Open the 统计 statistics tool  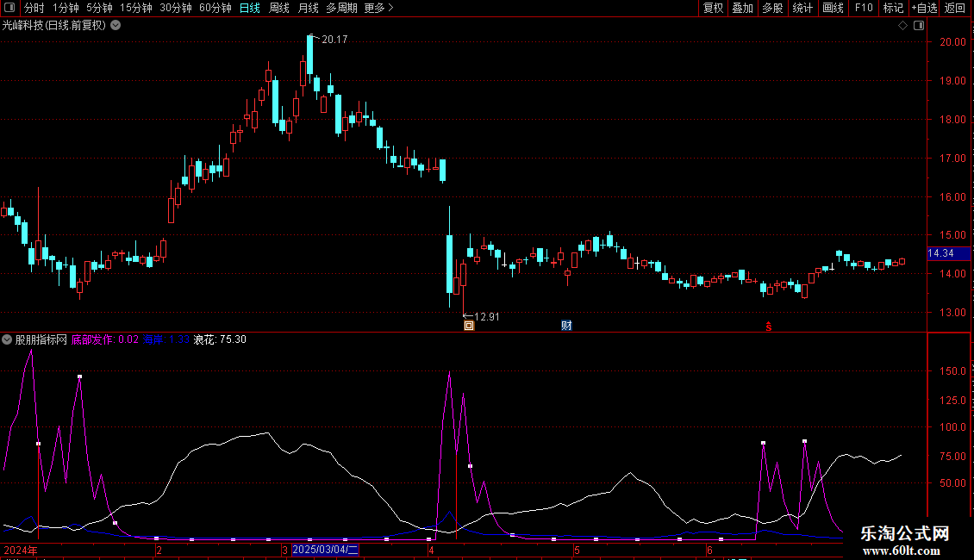(x=802, y=8)
